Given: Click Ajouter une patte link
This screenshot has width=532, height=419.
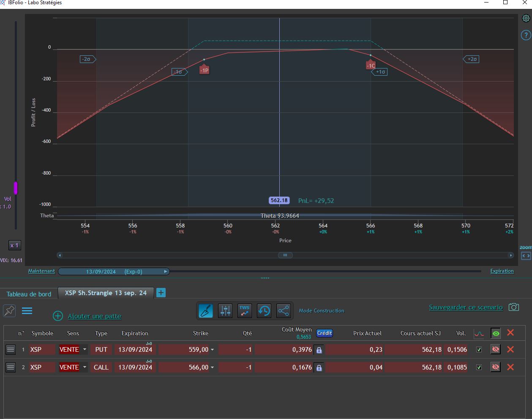Looking at the screenshot, I should [x=95, y=316].
